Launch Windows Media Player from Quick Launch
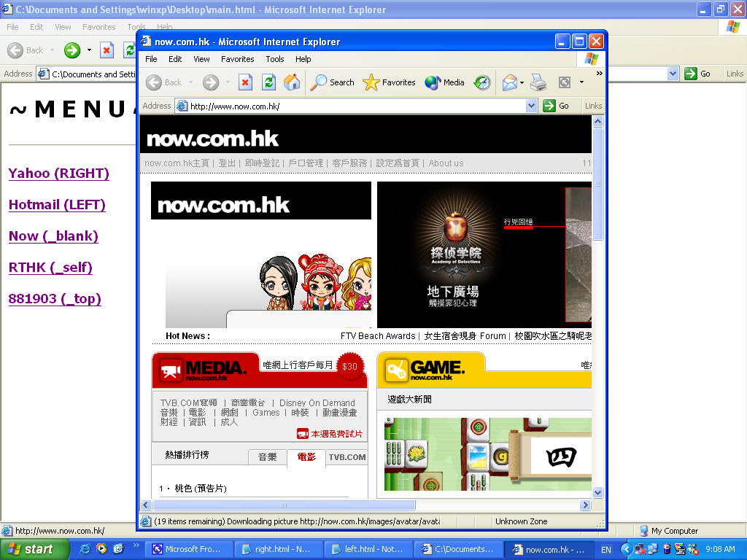This screenshot has width=747, height=560. 101,548
